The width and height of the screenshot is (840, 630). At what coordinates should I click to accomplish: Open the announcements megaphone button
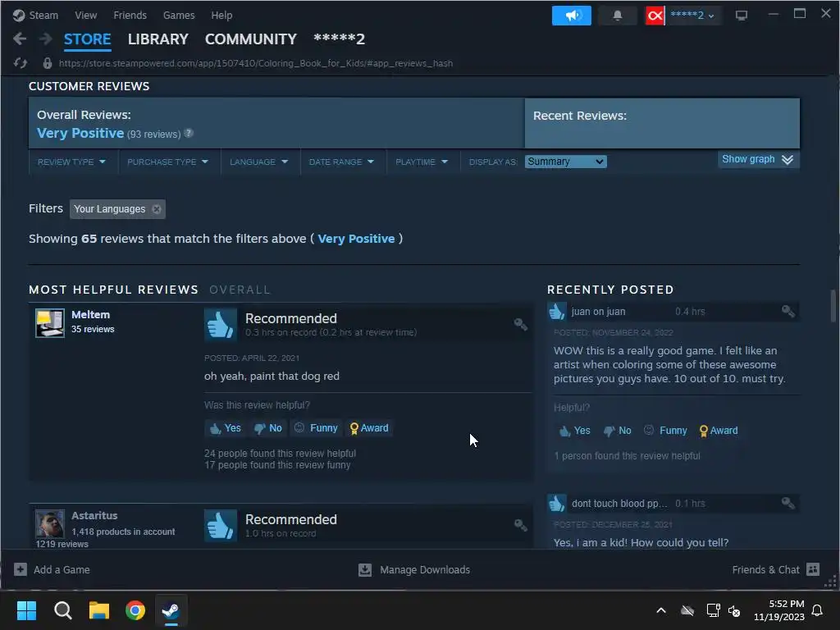tap(572, 16)
